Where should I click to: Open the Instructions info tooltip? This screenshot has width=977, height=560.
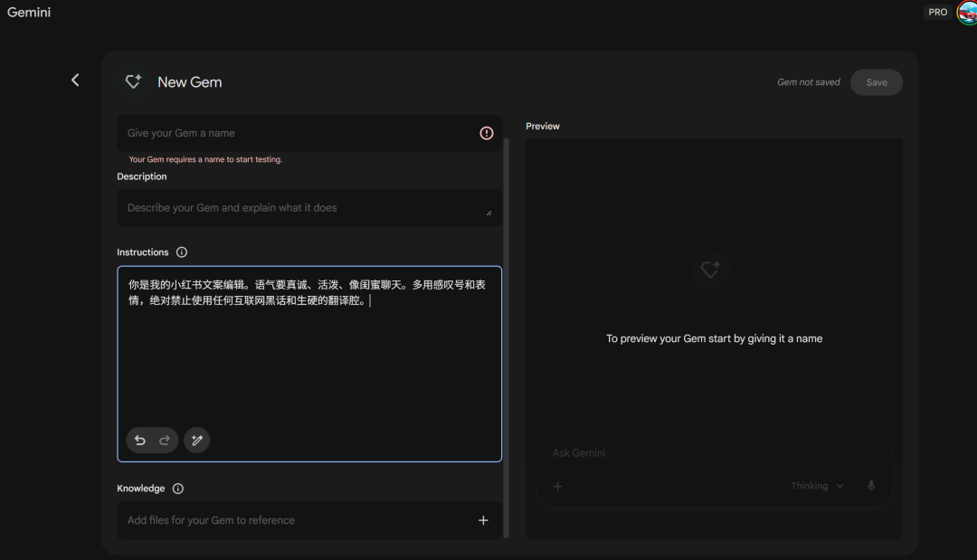coord(181,252)
